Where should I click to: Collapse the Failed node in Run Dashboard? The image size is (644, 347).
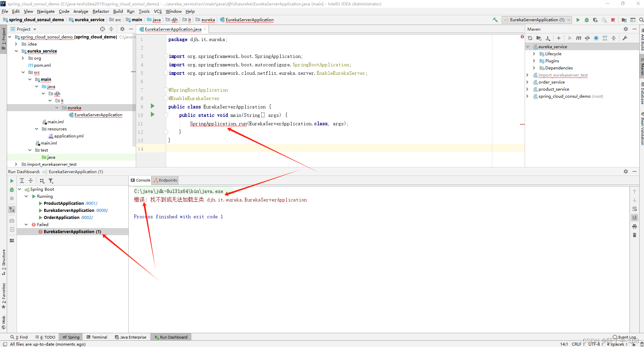(x=26, y=224)
